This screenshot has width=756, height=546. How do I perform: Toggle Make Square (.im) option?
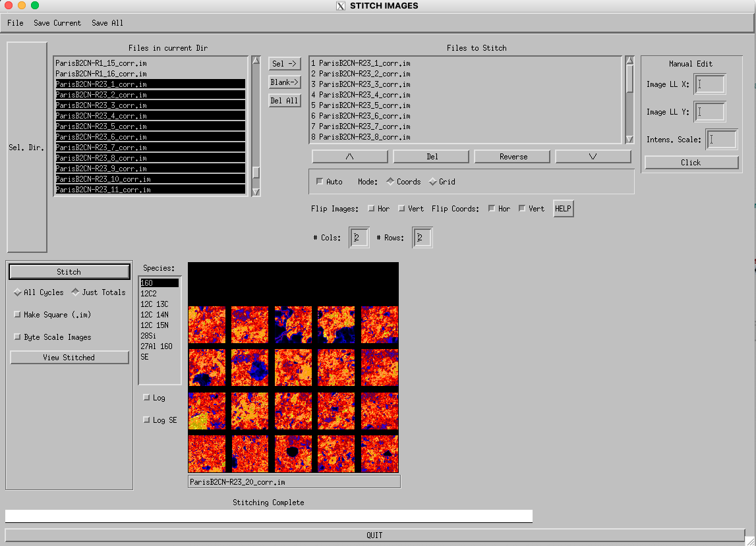(18, 315)
